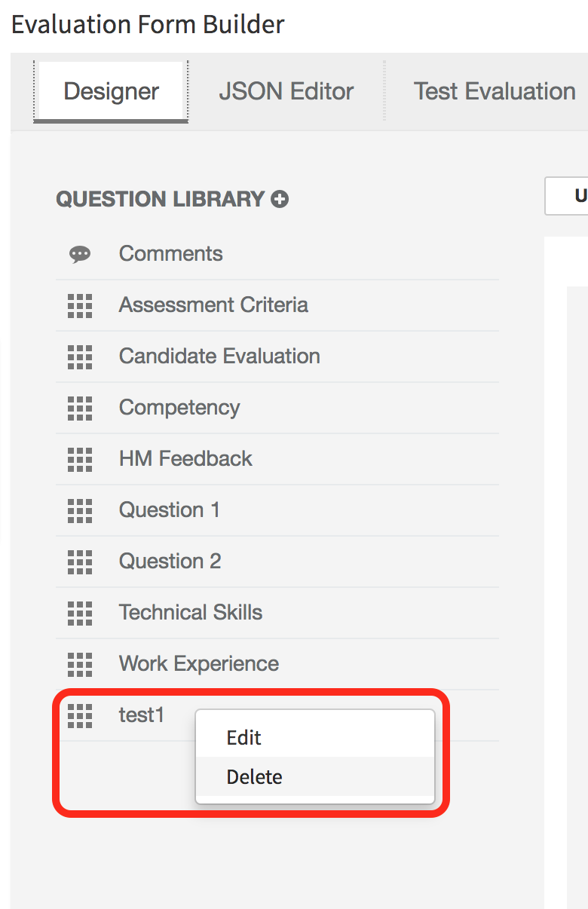
Task: Switch to the JSON Editor tab
Action: [286, 90]
